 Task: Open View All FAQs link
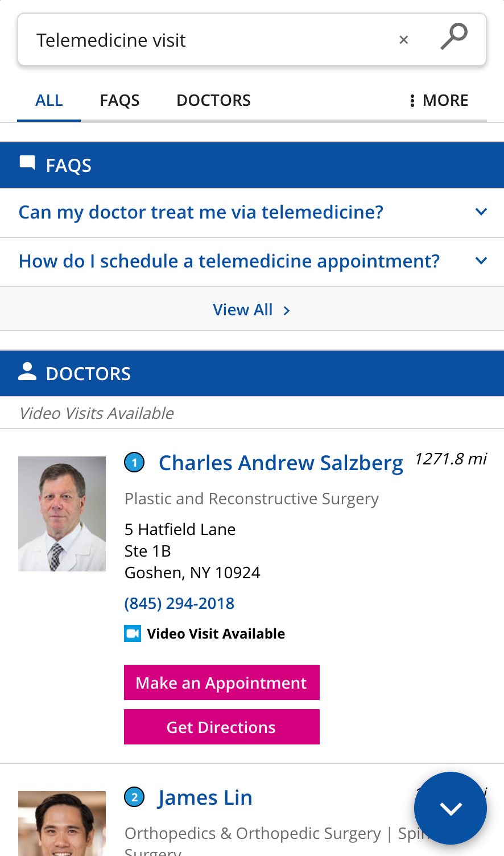[252, 310]
